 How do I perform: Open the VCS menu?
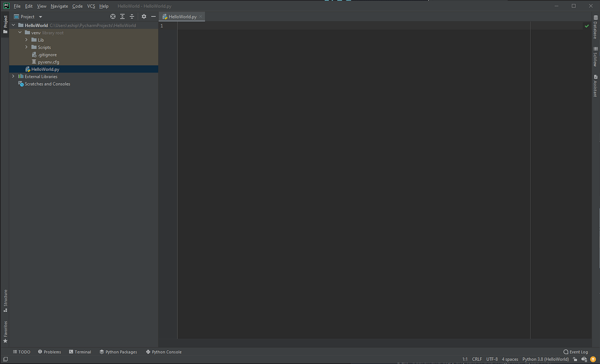point(91,6)
